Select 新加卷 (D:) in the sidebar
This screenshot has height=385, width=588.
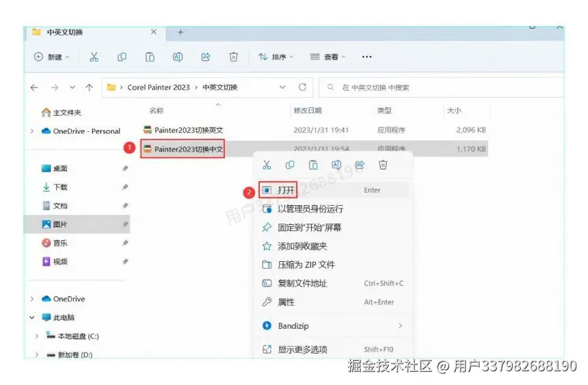pyautogui.click(x=69, y=355)
